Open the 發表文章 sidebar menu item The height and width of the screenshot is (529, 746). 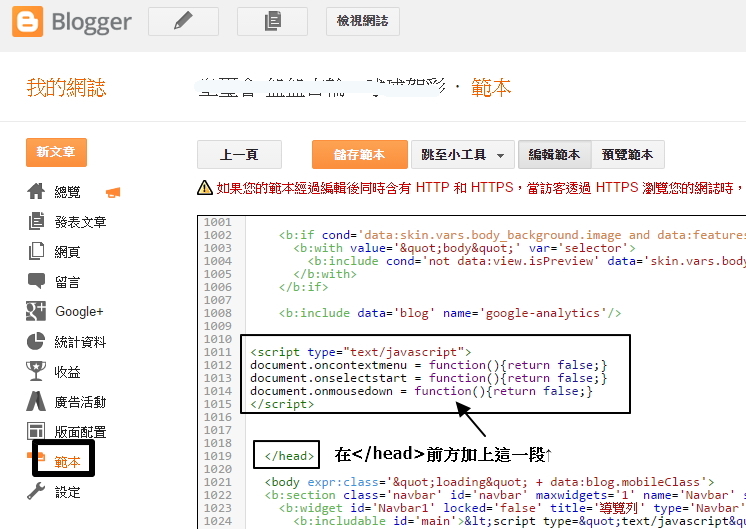80,222
